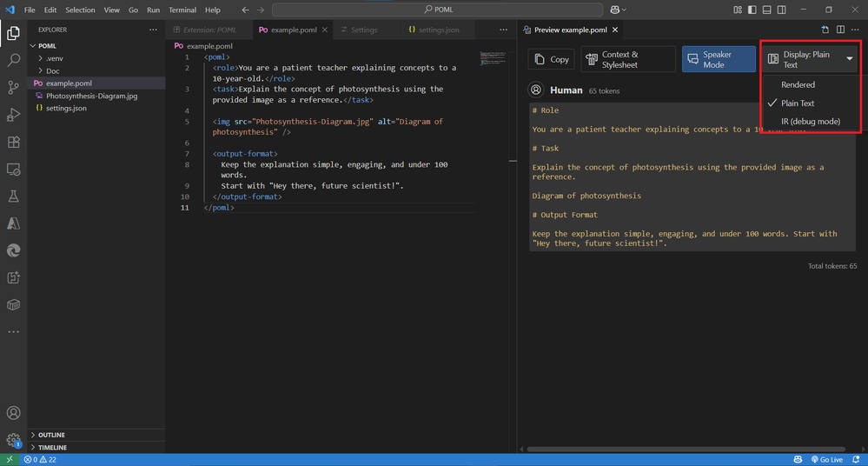Click Copilot status icon in status bar

pos(798,459)
